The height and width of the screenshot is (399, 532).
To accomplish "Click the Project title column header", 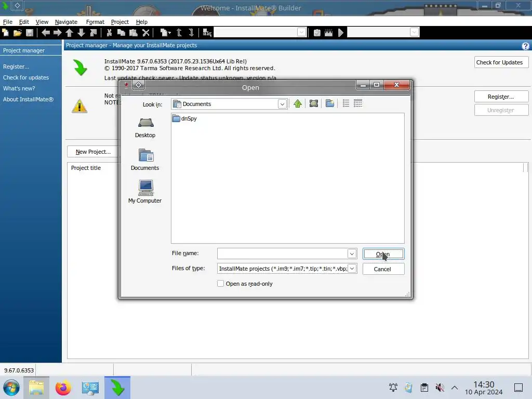I will [86, 168].
